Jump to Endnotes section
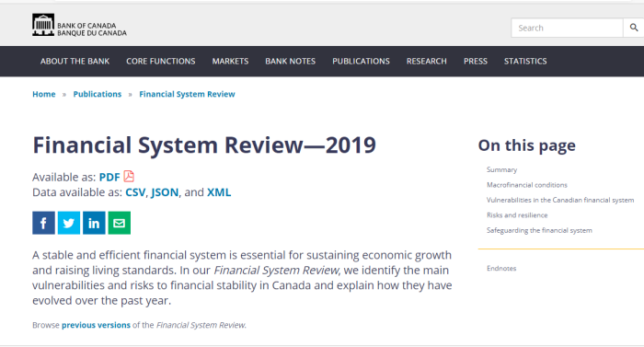644x347 pixels. [501, 268]
